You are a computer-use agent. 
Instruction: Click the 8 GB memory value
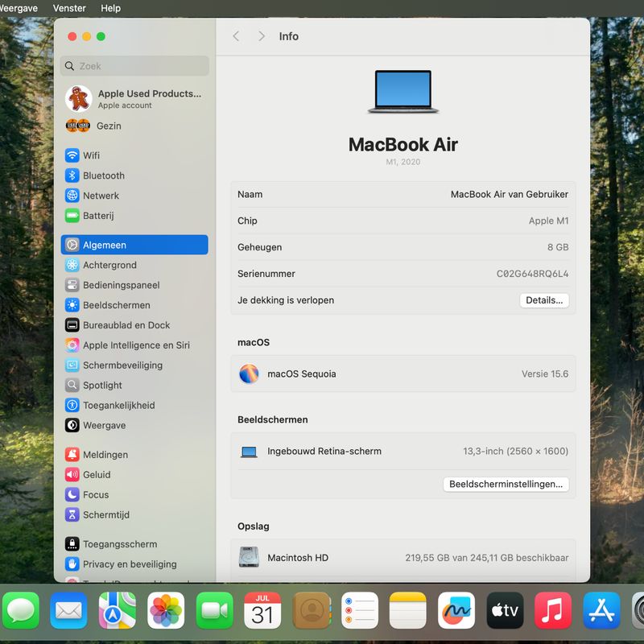click(558, 247)
